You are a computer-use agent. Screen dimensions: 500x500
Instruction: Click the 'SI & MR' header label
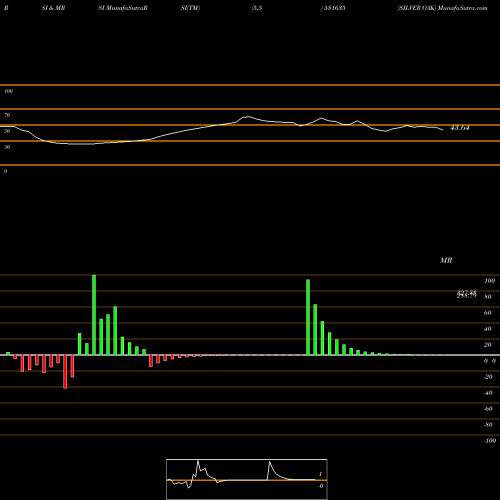(53, 8)
